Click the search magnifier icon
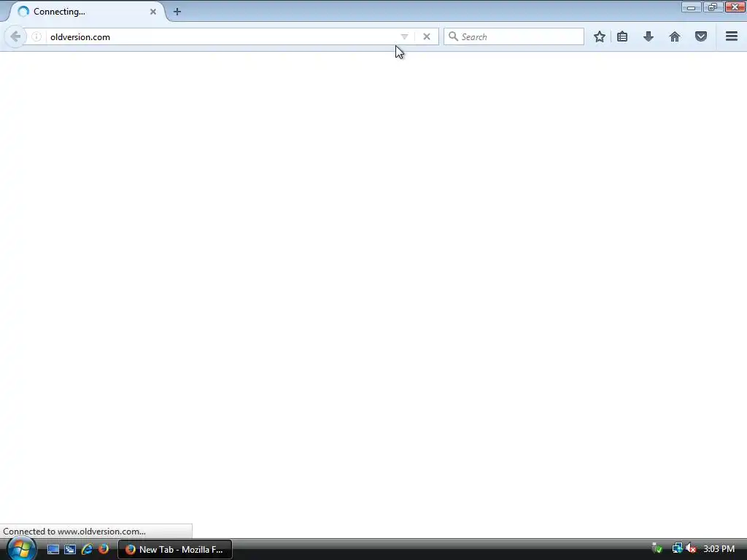 [x=453, y=36]
